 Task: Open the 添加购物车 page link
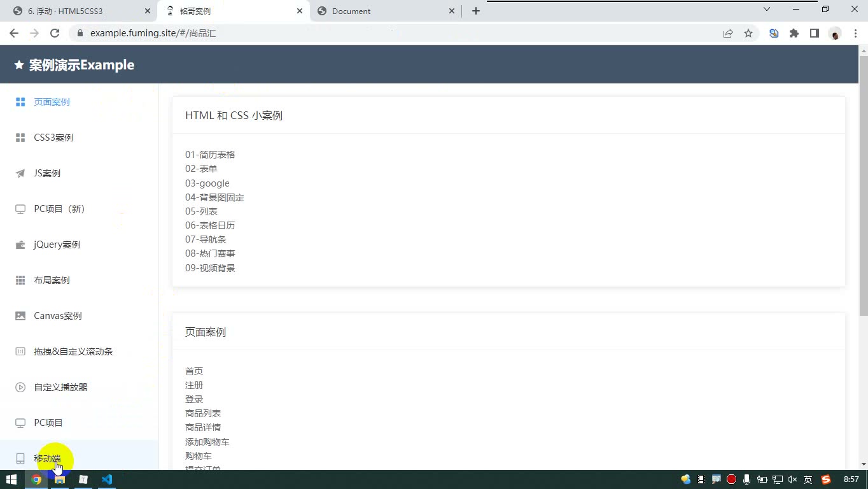coord(207,442)
